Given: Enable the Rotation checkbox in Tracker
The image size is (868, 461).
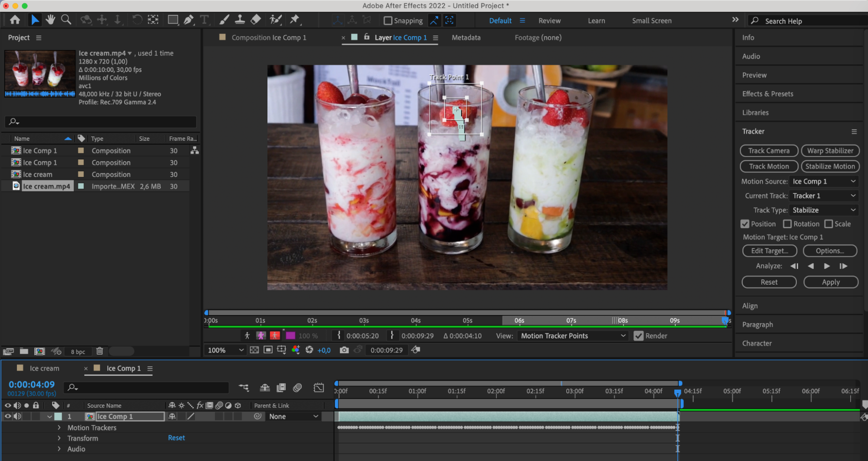Looking at the screenshot, I should (787, 224).
